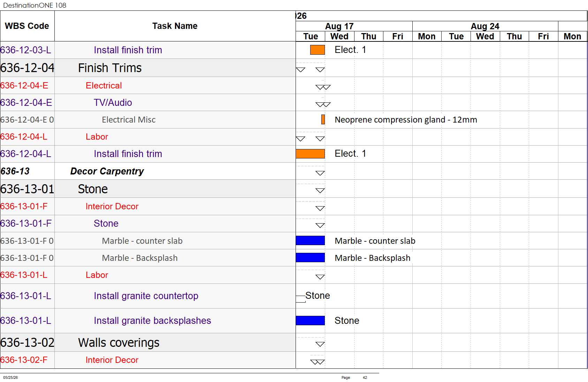Image resolution: width=588 pixels, height=382 pixels.
Task: Select WBS code 636-12-04-E 0
Action: 27,120
